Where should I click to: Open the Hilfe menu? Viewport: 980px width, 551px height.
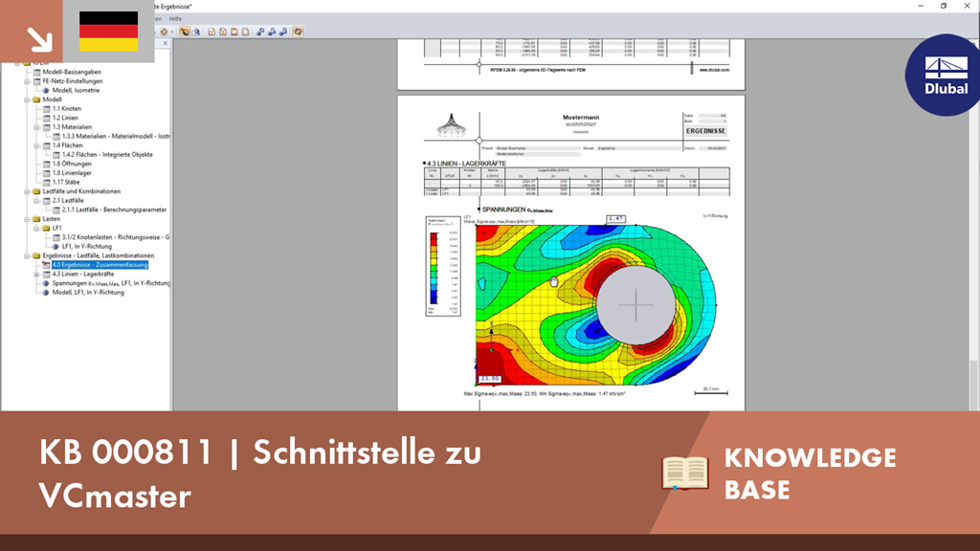tap(176, 19)
